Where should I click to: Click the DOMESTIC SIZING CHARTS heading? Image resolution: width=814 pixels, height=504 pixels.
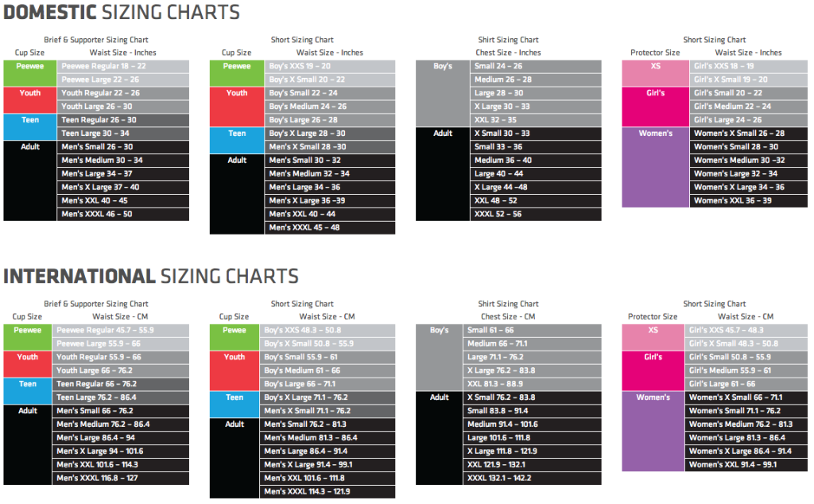(122, 12)
